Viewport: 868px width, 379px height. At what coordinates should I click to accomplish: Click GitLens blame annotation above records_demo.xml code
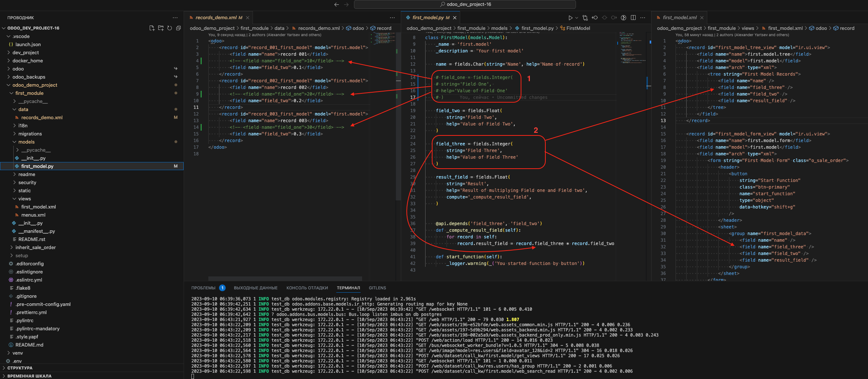tap(264, 35)
